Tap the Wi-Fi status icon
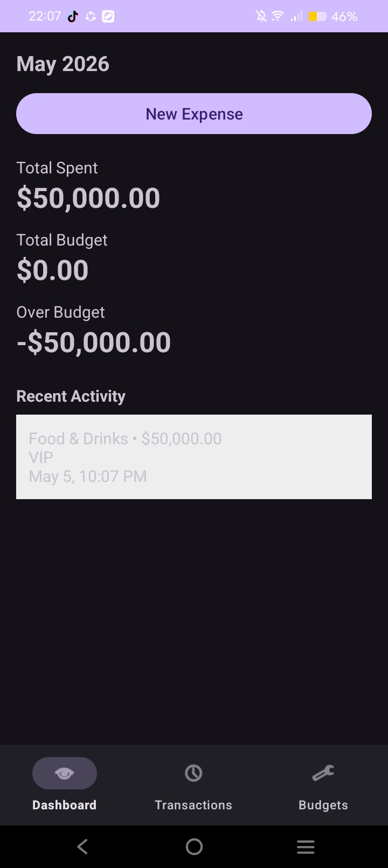388x868 pixels. coord(278,17)
